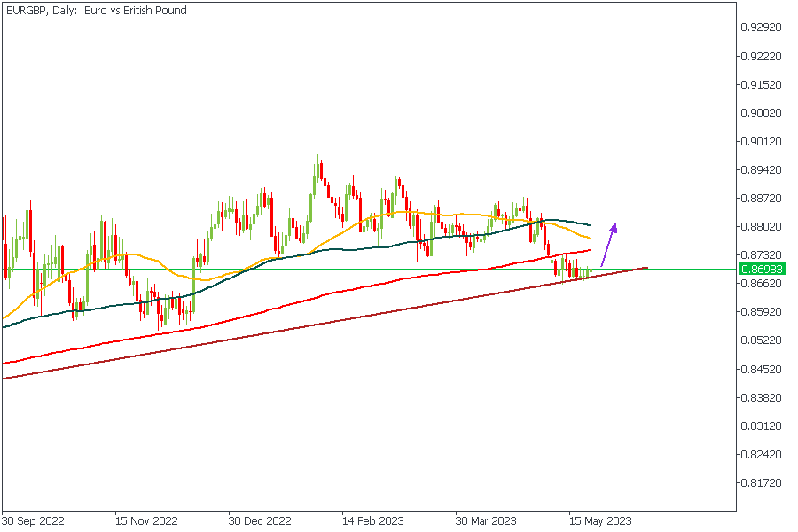Click the 30 Dec 2022 date label
The width and height of the screenshot is (798, 532).
[260, 520]
